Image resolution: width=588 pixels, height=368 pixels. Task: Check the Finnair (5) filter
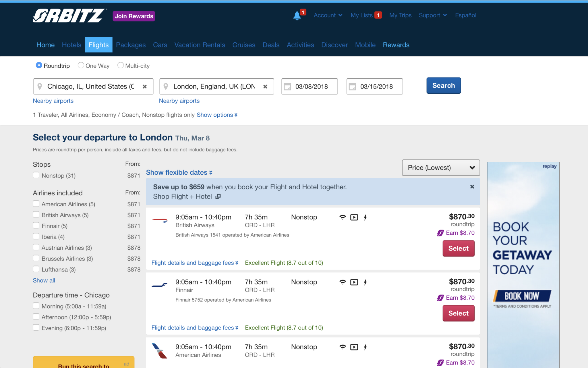[36, 226]
